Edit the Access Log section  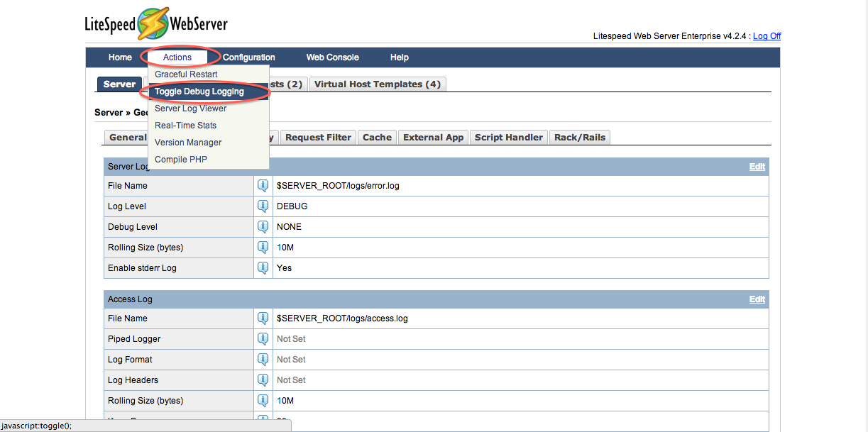[x=757, y=299]
